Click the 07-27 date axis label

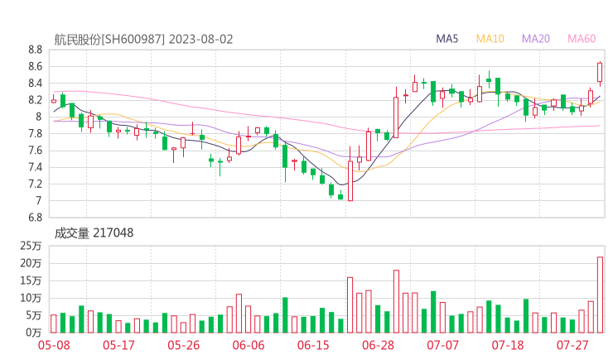(572, 345)
